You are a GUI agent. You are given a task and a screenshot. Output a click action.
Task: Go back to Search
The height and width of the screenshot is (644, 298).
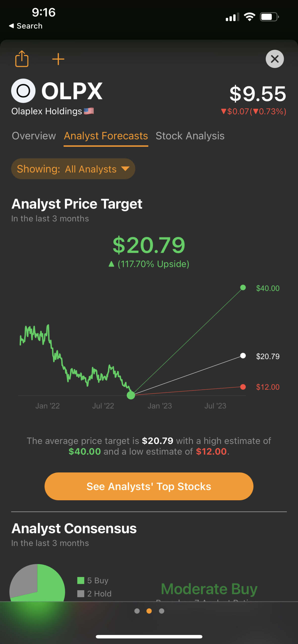click(25, 26)
